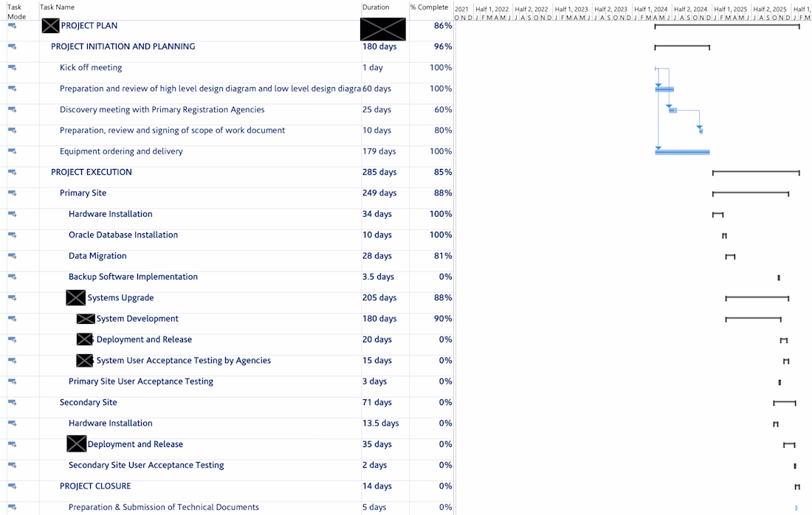The image size is (812, 515).
Task: Click the task mode icon for PROJECT CLOSURE
Action: [12, 486]
